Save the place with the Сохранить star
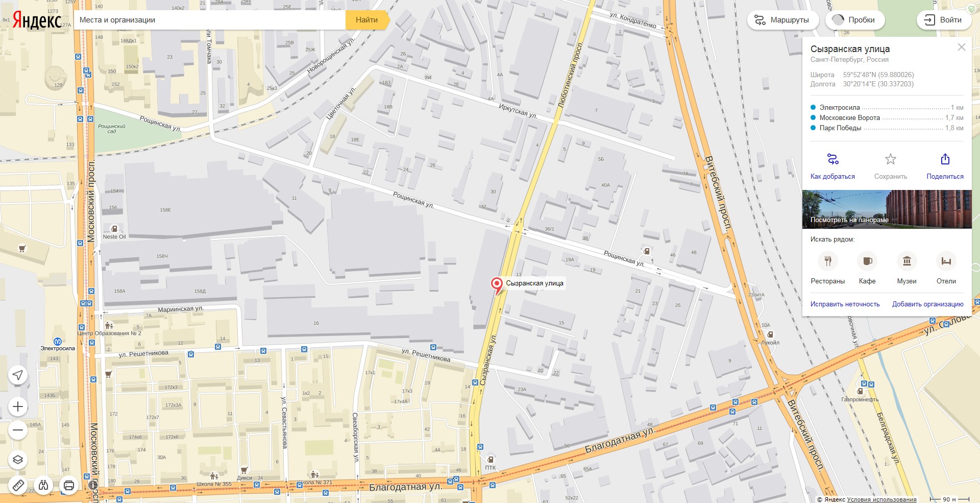Image resolution: width=980 pixels, height=503 pixels. (891, 159)
